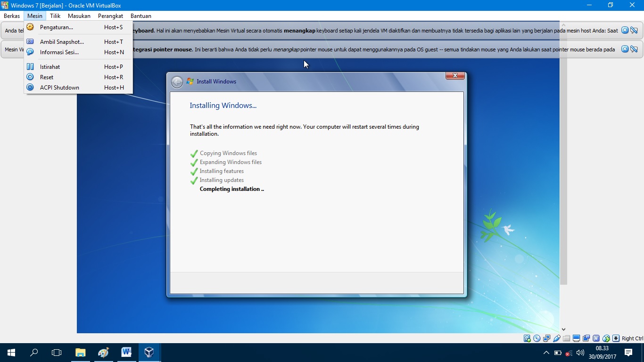Image resolution: width=644 pixels, height=362 pixels.
Task: Choose Pengaturan... from Mesin menu
Action: tap(78, 27)
